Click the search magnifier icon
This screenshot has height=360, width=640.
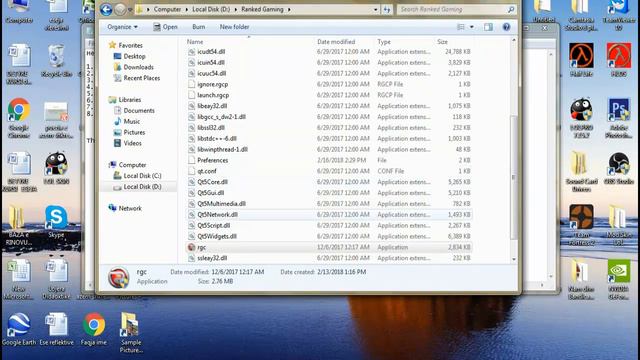[511, 9]
